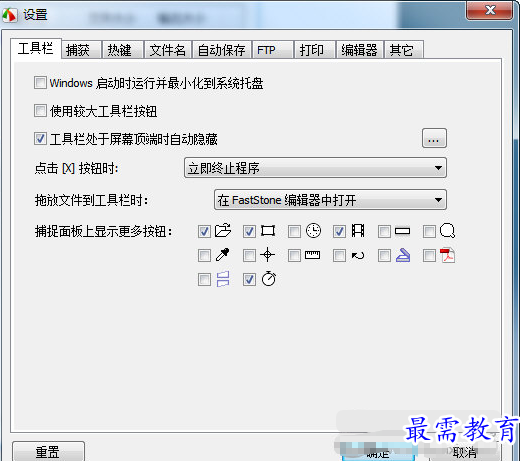
Task: Click the repeat last capture arrow icon
Action: (358, 256)
